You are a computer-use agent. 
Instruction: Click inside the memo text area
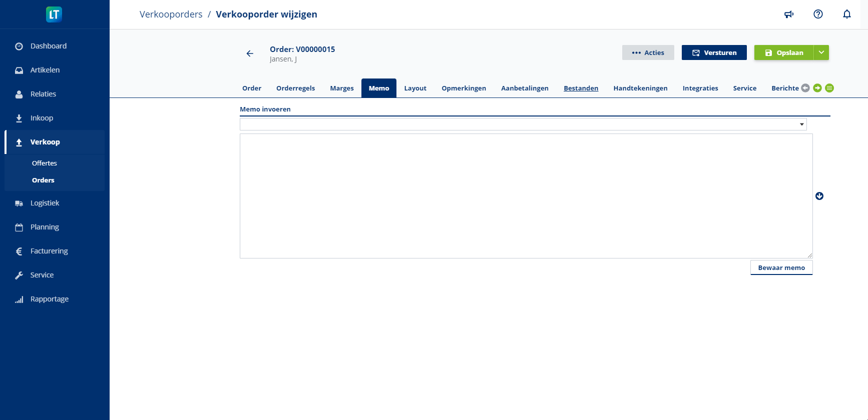click(526, 196)
